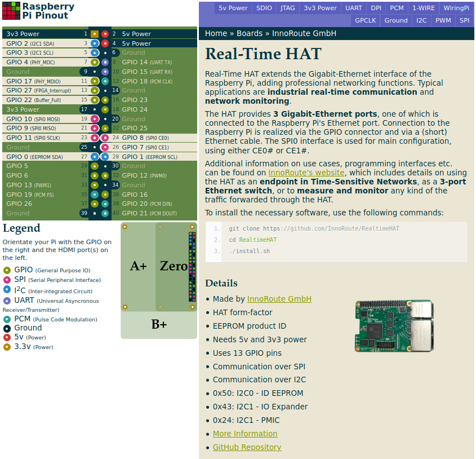This screenshot has width=476, height=459.
Task: Select the GPIO 23 pin label
Action: click(x=135, y=100)
